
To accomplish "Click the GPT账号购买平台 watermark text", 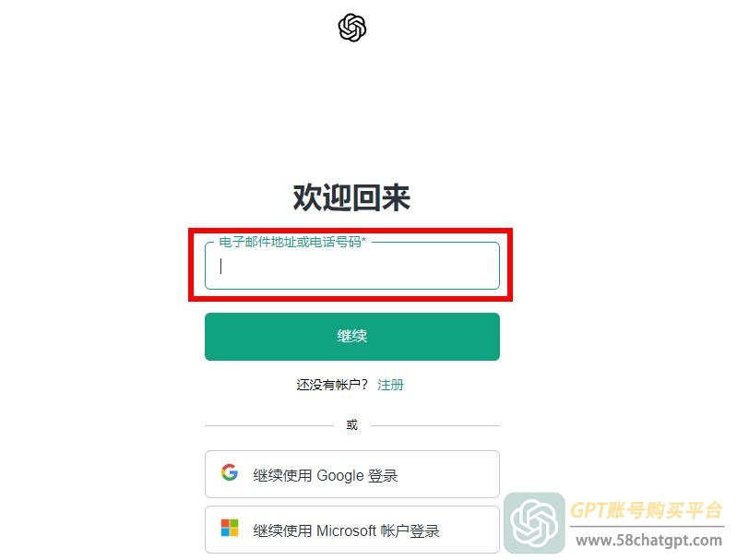I will [x=647, y=510].
